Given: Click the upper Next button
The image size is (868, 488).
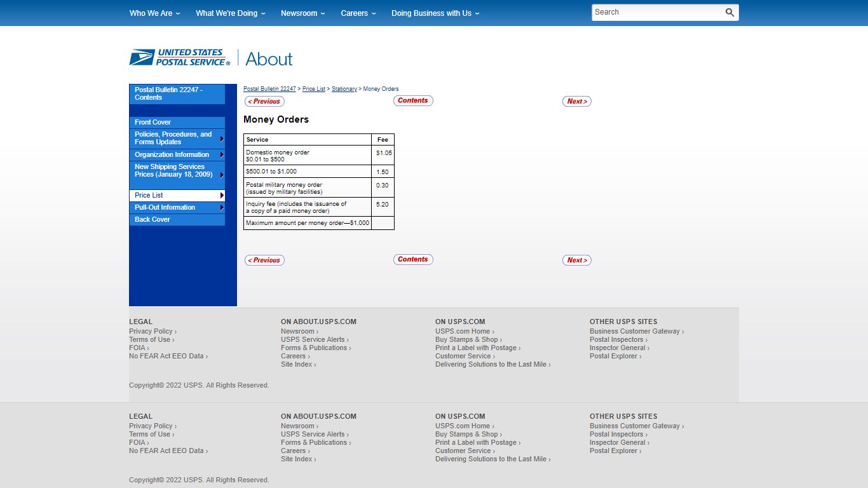Looking at the screenshot, I should pyautogui.click(x=576, y=102).
